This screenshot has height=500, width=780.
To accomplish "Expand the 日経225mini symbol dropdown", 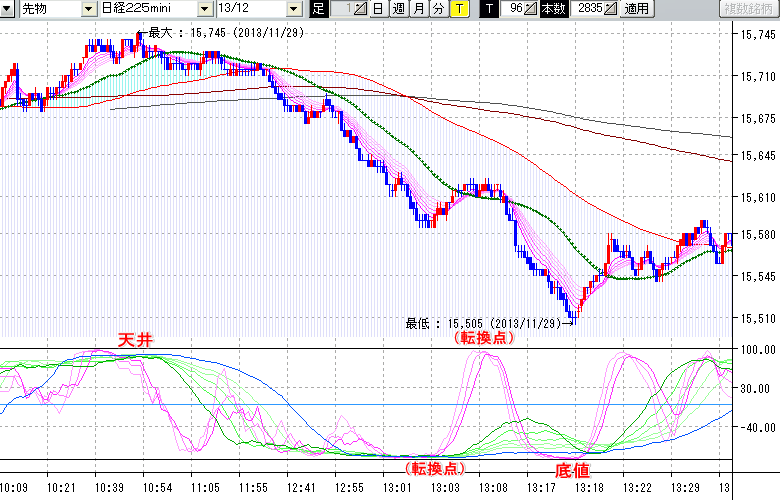I will pos(204,9).
